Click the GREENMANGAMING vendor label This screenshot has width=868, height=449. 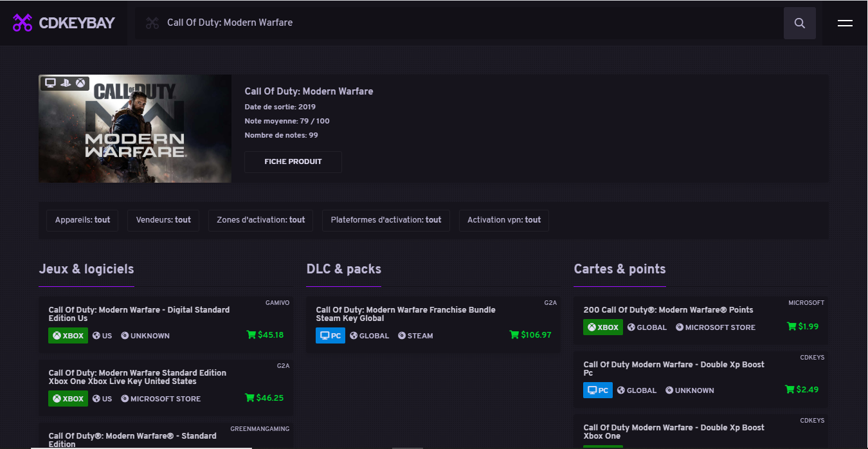260,429
